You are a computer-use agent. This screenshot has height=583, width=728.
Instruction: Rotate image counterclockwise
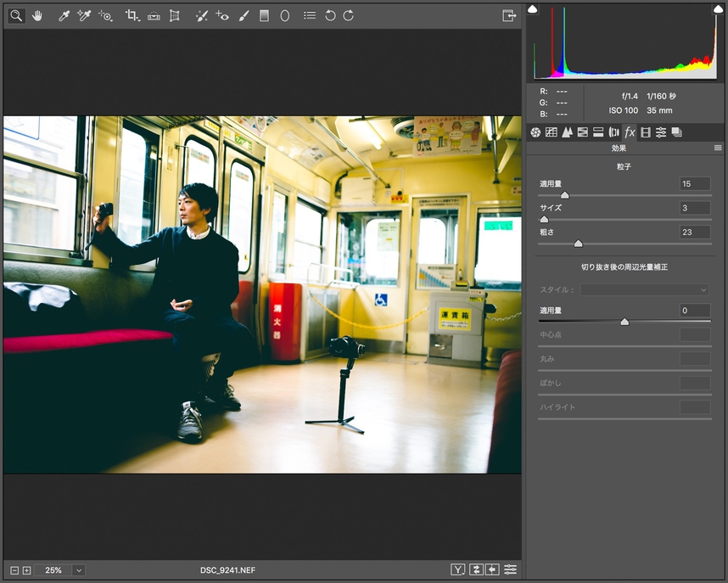pyautogui.click(x=330, y=15)
